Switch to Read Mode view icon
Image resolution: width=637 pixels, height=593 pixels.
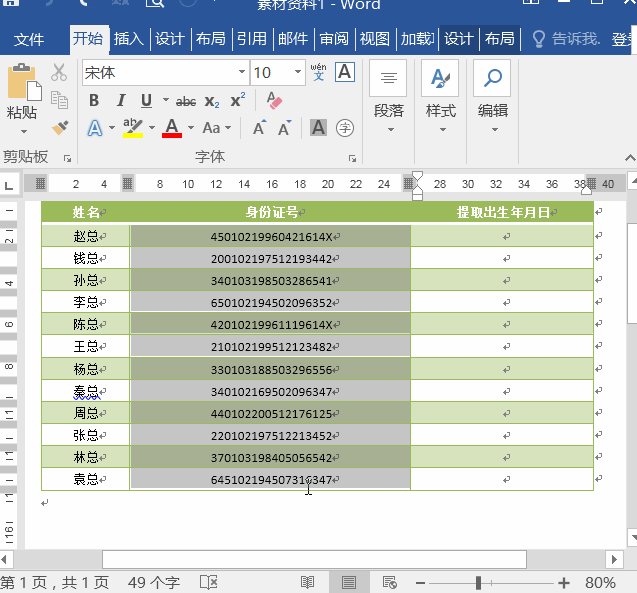click(x=308, y=582)
